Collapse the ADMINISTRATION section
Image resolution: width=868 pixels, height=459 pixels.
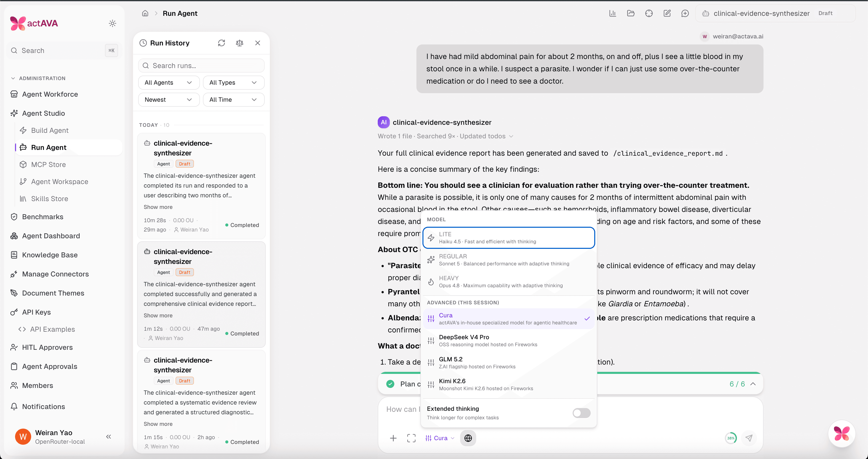point(38,78)
